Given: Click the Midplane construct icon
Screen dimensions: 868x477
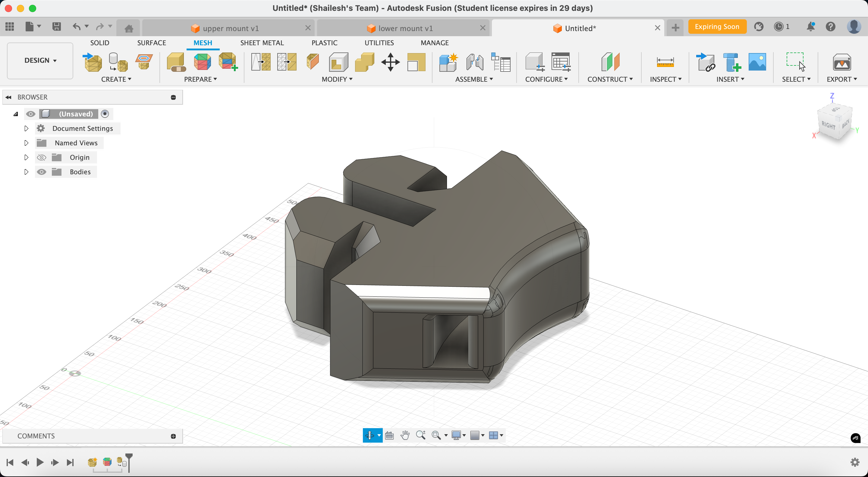Looking at the screenshot, I should [x=610, y=62].
